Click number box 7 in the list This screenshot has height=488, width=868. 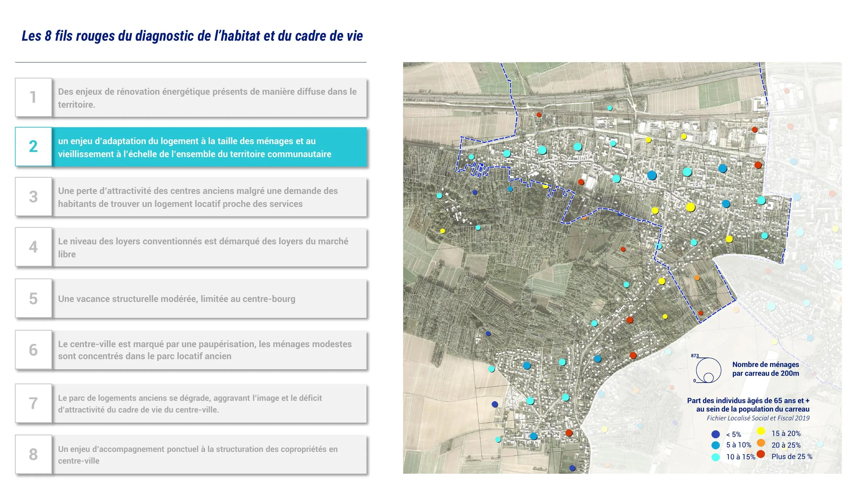[x=33, y=403]
